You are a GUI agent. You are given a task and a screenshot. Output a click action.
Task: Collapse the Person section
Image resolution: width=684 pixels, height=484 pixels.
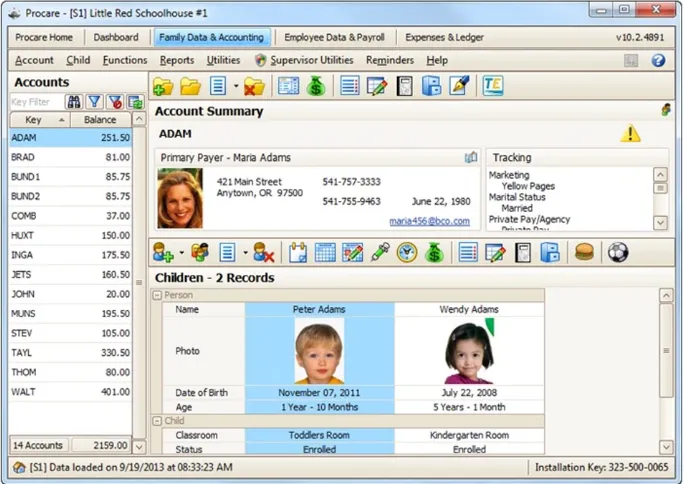tap(157, 295)
